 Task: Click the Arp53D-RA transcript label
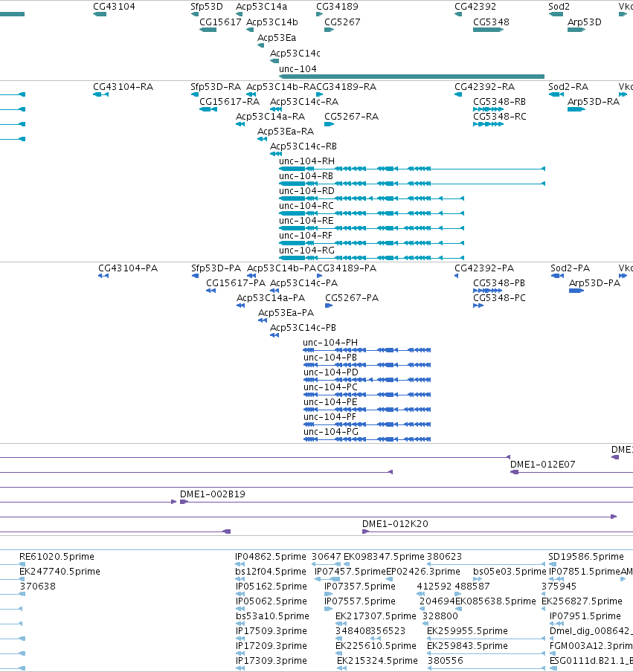coord(594,102)
